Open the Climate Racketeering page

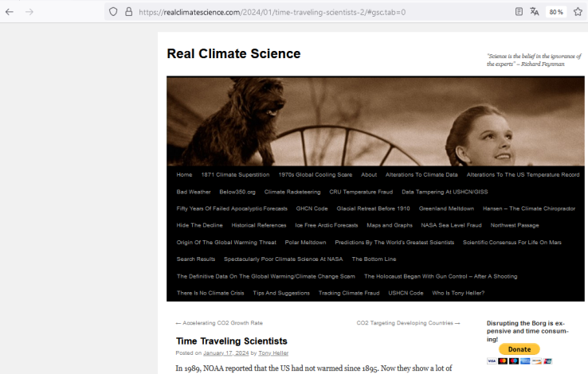(x=292, y=192)
